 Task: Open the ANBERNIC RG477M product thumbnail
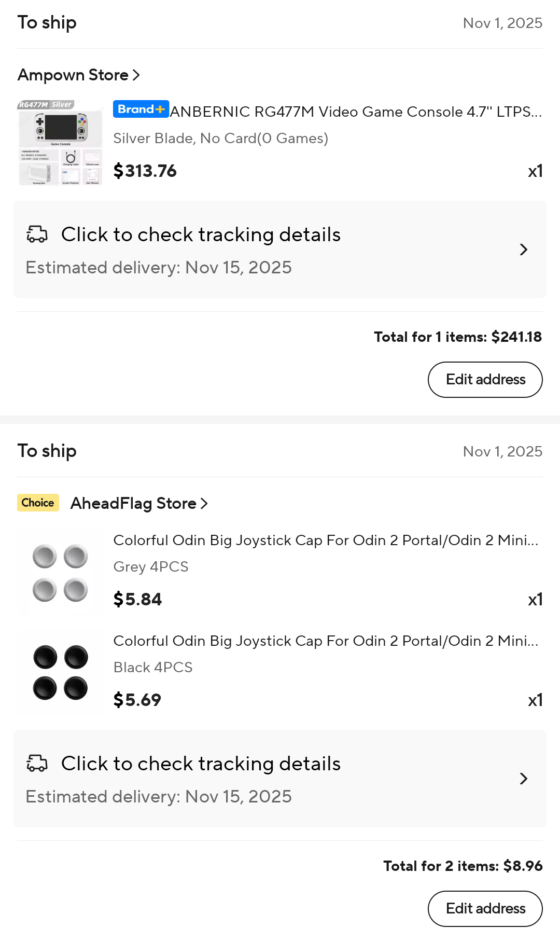(60, 143)
